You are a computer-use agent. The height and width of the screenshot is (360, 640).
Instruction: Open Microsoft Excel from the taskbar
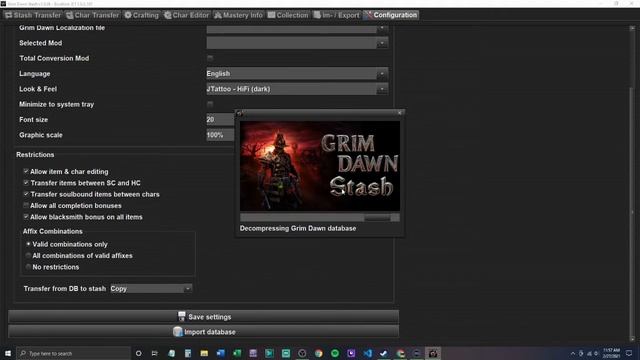tap(237, 353)
